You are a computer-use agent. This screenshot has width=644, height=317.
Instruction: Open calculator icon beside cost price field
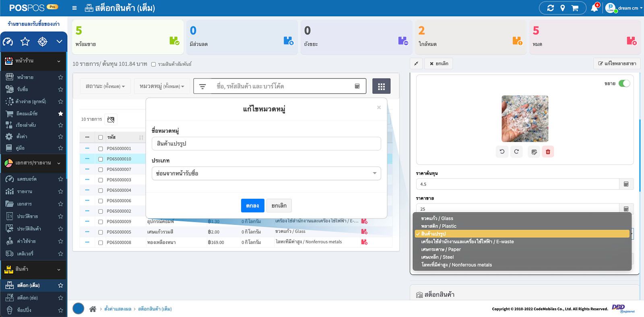point(626,184)
